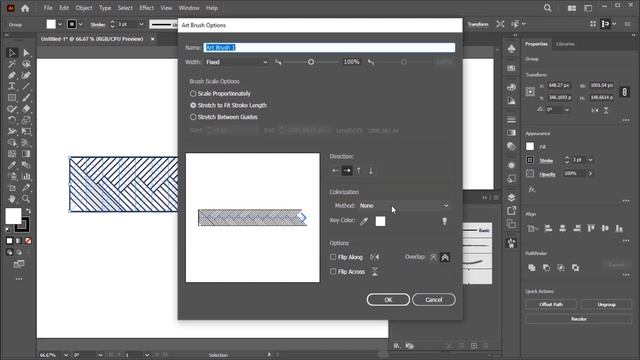Click the Stroke label in Appearance
Viewport: 640px width, 360px height.
pos(546,160)
